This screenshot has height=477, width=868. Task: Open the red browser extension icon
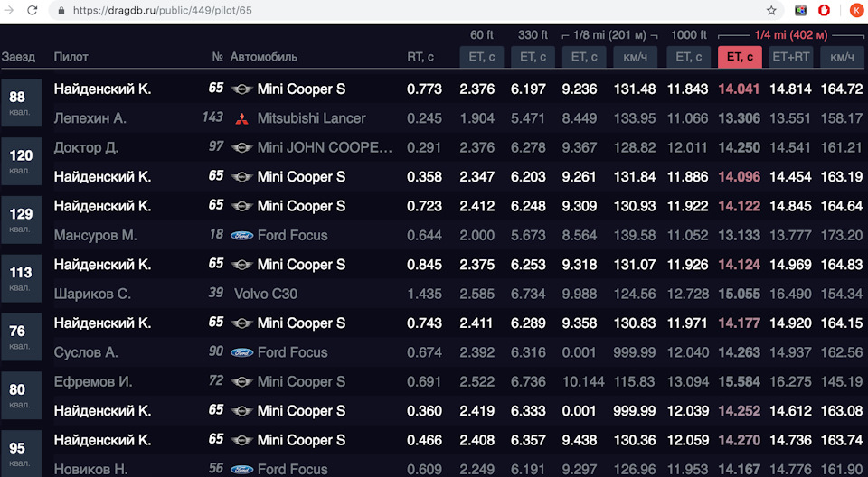[825, 11]
